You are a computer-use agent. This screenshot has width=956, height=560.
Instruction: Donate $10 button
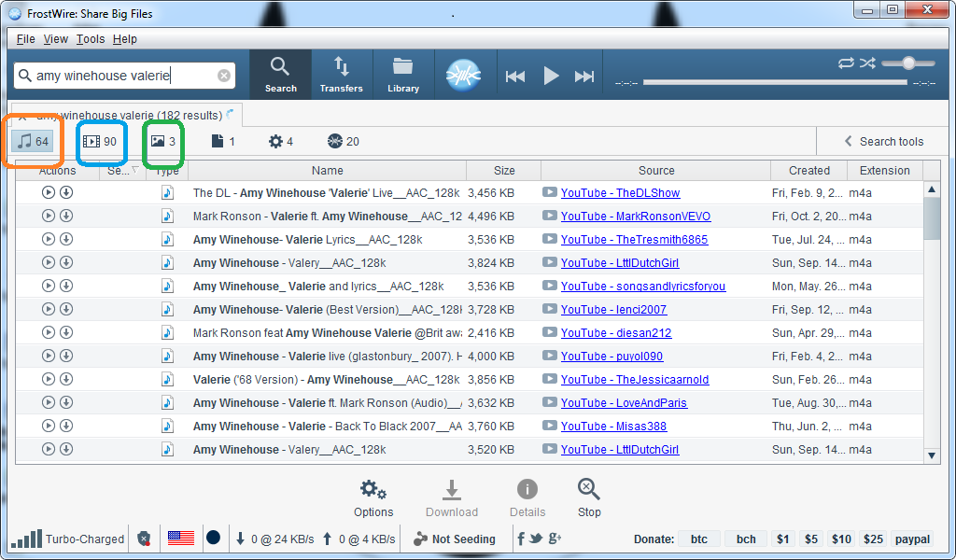point(841,539)
